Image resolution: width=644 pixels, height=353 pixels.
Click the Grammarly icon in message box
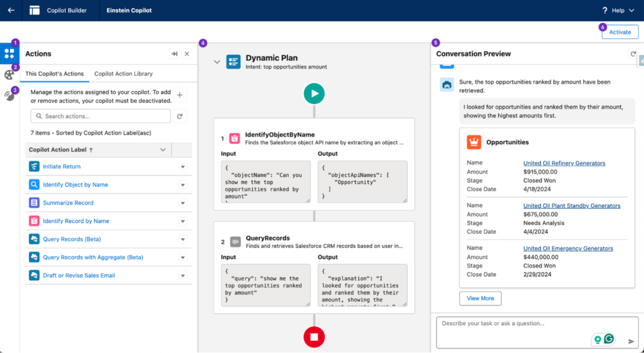pos(609,339)
